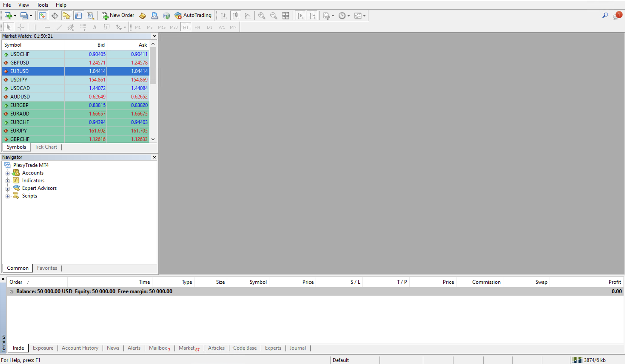Viewport: 625px width, 364px height.
Task: Open the Favorites navigator panel
Action: 47,268
